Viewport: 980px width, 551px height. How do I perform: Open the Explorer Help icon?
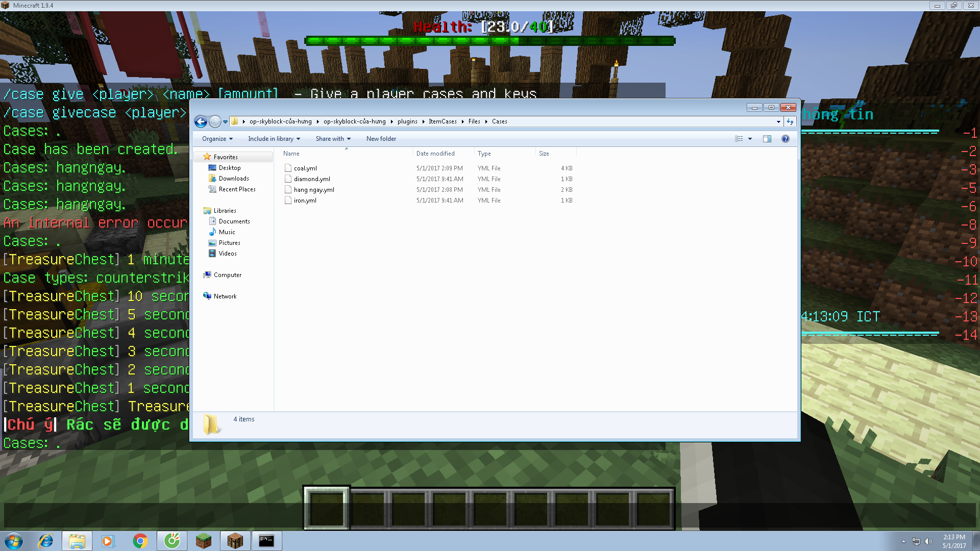pos(785,139)
